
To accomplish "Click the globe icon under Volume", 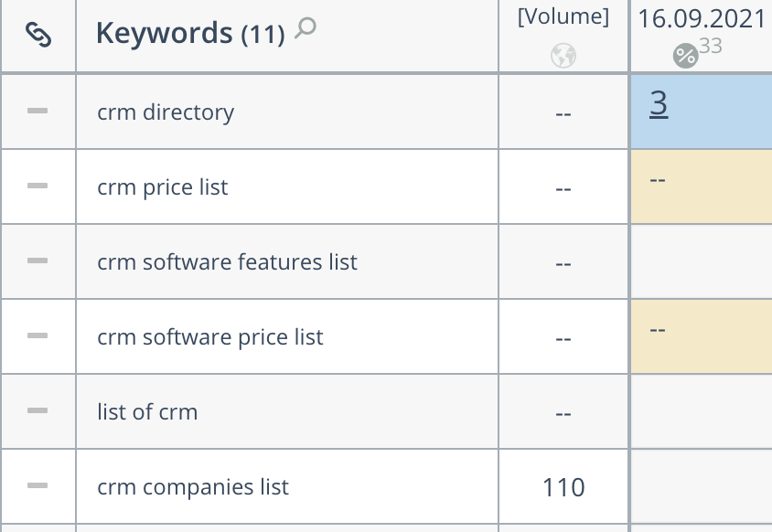I will 563,56.
